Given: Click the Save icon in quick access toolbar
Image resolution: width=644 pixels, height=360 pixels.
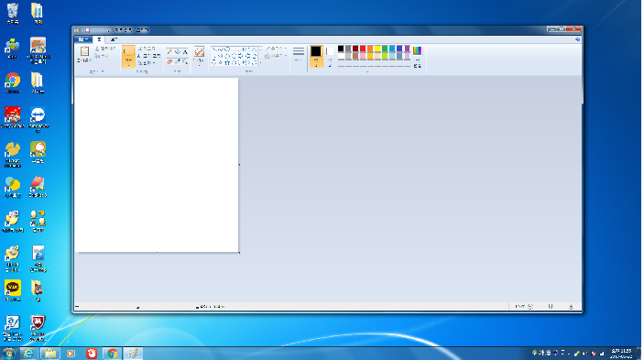Looking at the screenshot, I should tap(87, 30).
